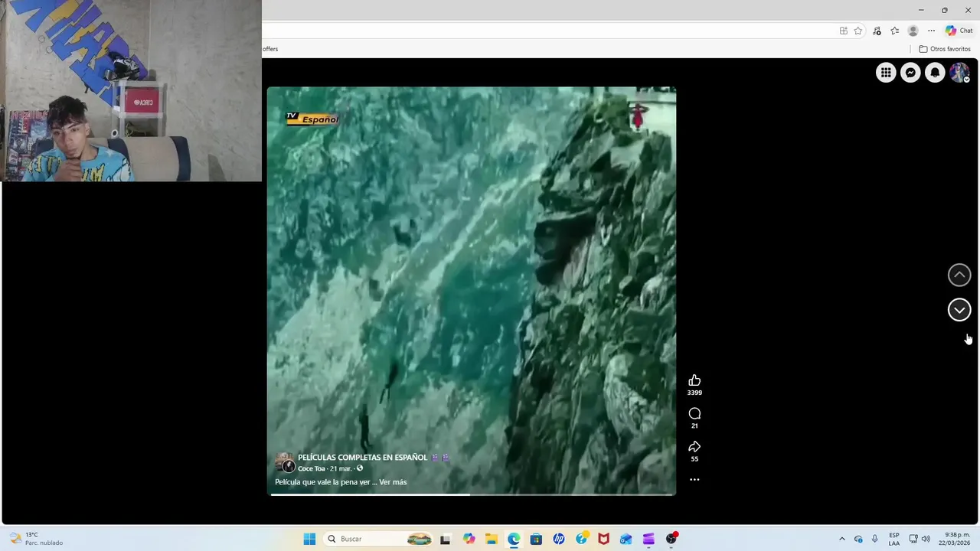The height and width of the screenshot is (551, 980).
Task: Click the Buscar taskbar search box
Action: [379, 539]
